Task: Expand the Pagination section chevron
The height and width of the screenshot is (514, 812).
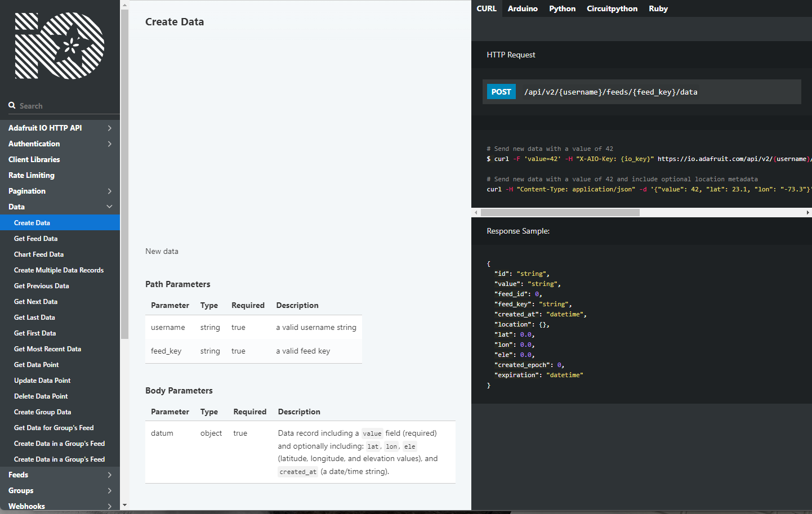Action: pos(109,191)
